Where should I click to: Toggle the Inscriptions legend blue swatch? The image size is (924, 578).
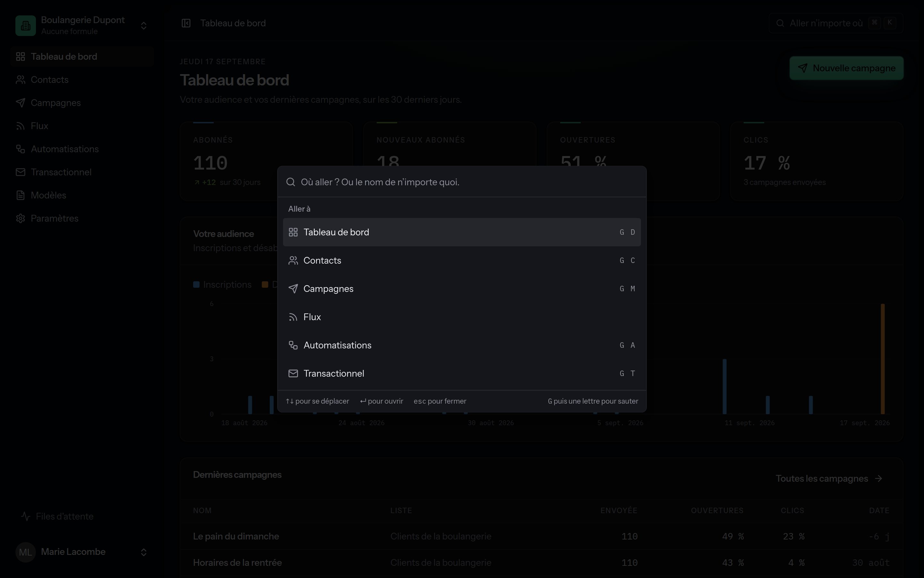pos(196,285)
